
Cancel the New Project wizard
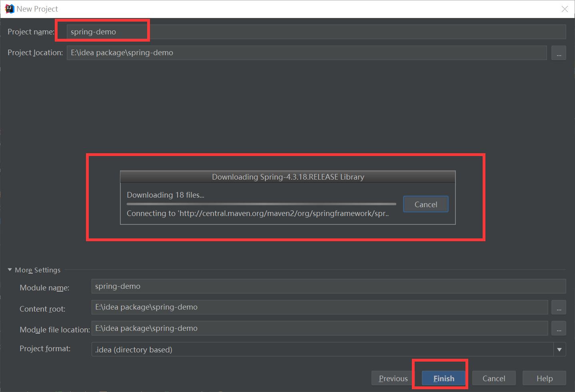494,378
